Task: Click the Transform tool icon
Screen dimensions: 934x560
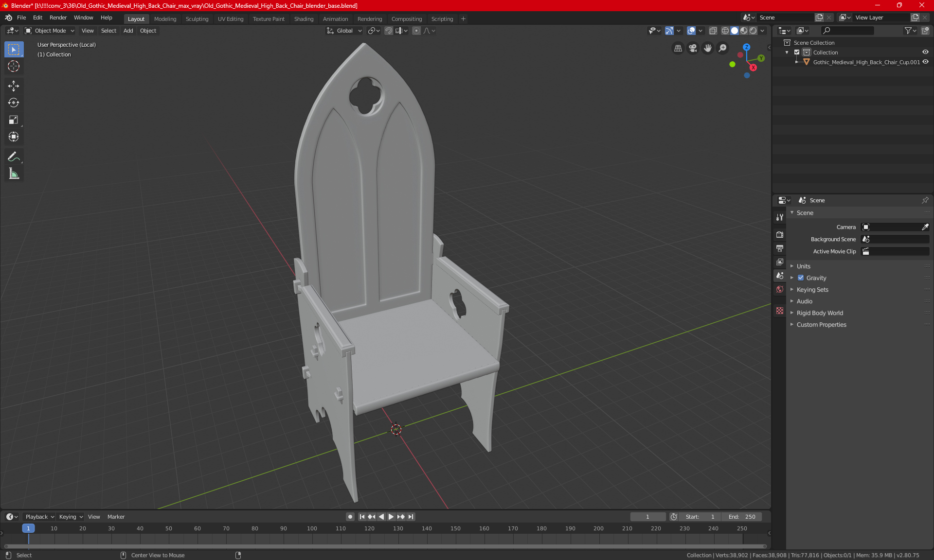Action: coord(13,138)
